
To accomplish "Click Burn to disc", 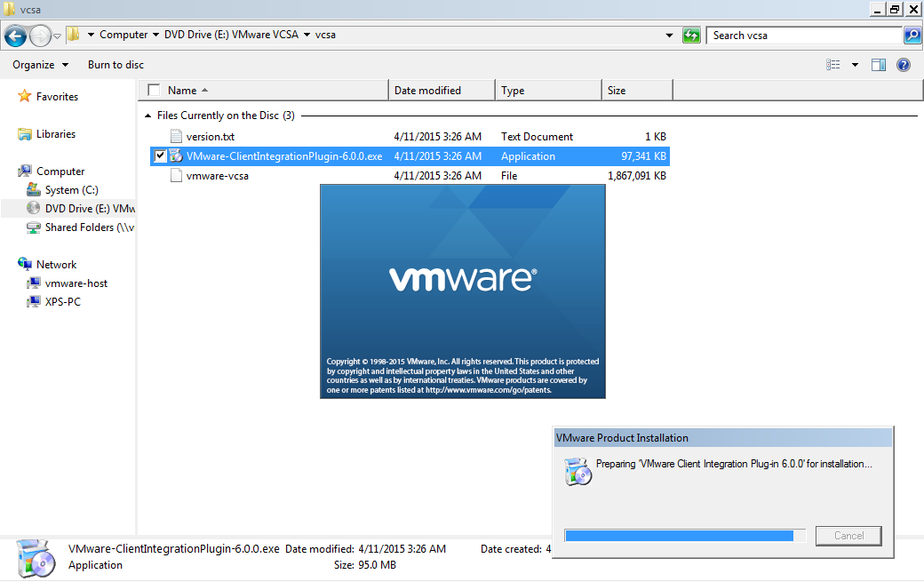I will coord(115,65).
